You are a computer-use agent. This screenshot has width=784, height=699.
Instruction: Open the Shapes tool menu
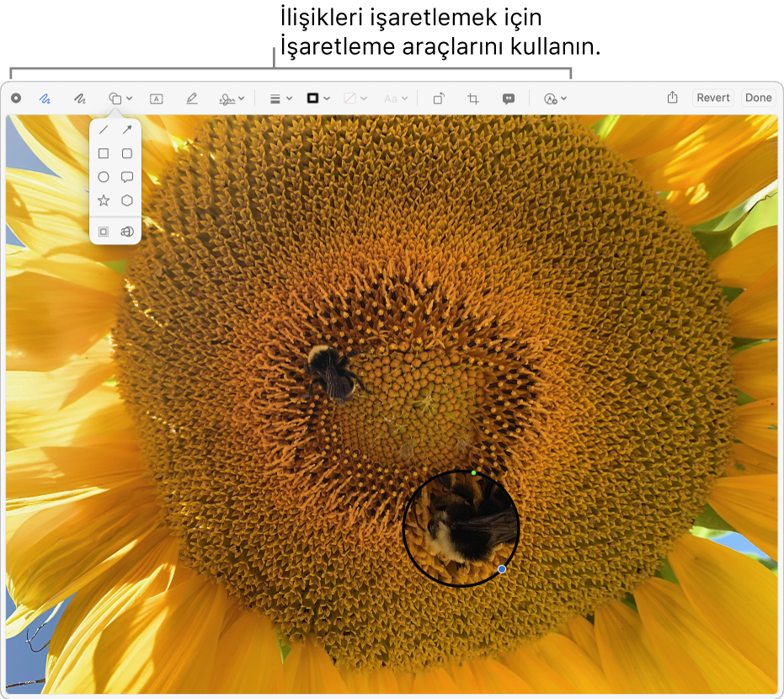[x=115, y=99]
